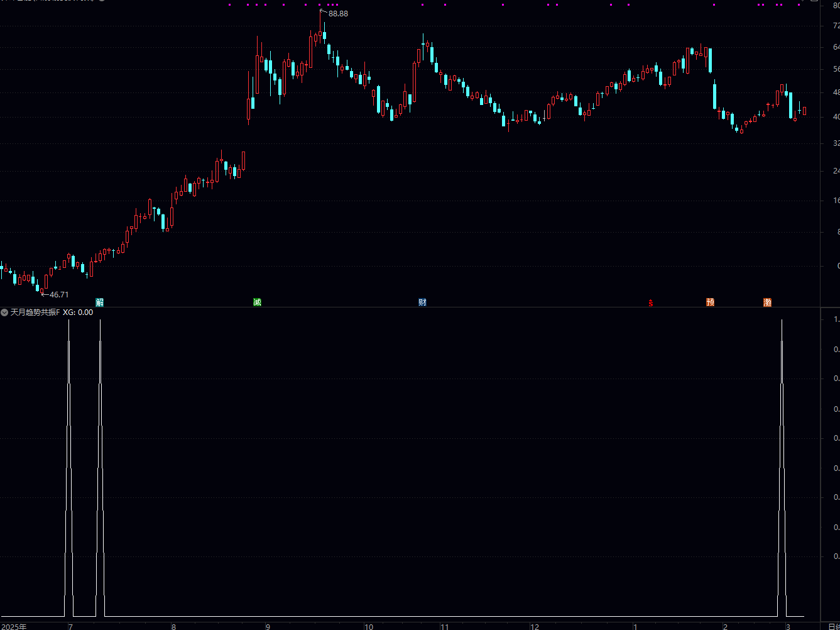Click the price 32 axis label
This screenshot has height=630, width=840.
coord(836,143)
